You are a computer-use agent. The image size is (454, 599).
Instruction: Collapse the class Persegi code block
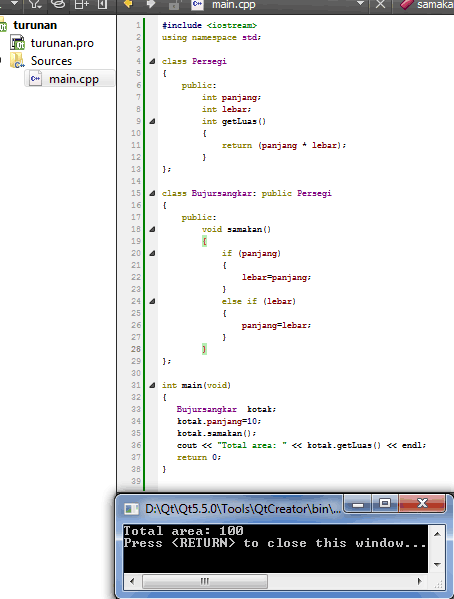[152, 61]
